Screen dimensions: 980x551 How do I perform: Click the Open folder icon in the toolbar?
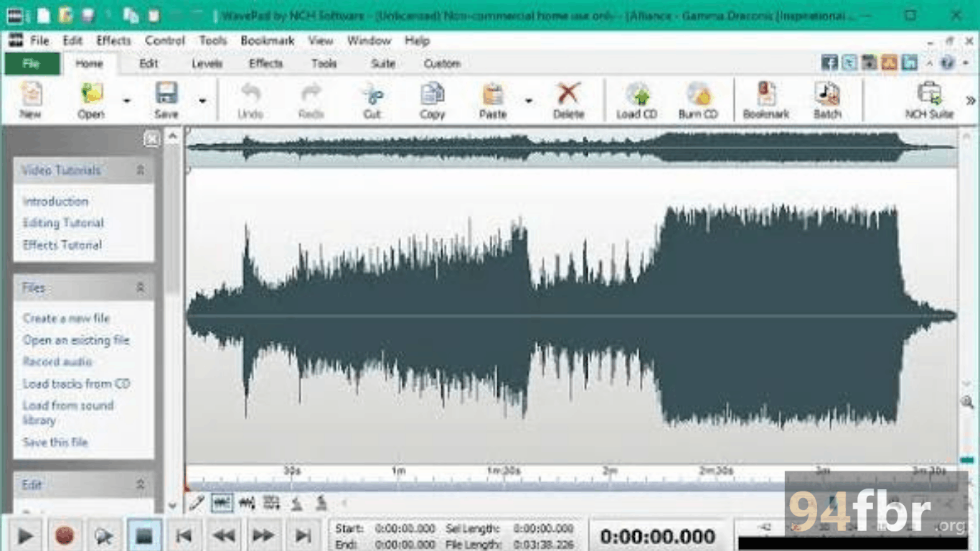point(91,100)
